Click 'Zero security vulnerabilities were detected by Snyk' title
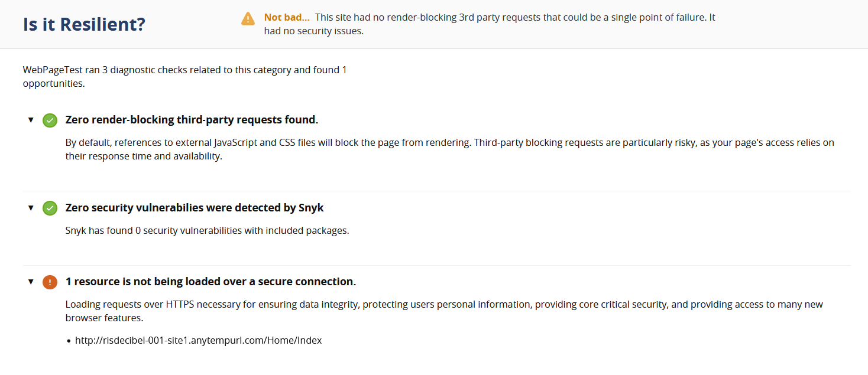This screenshot has height=375, width=868. [195, 208]
